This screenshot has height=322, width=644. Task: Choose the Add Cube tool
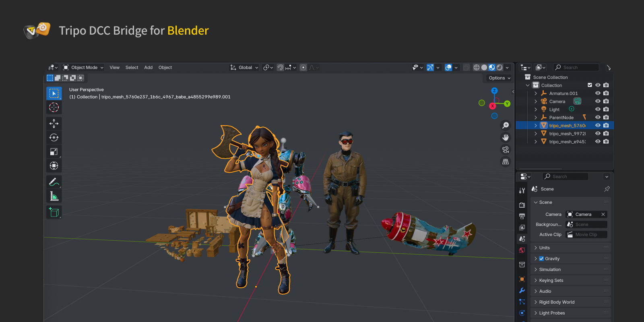click(x=54, y=212)
